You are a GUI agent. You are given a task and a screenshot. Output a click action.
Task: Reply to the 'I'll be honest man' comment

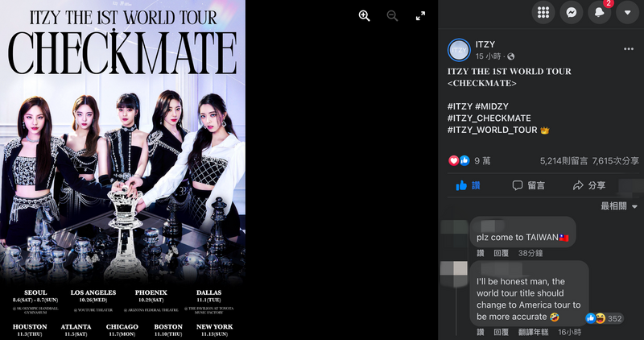pos(501,332)
